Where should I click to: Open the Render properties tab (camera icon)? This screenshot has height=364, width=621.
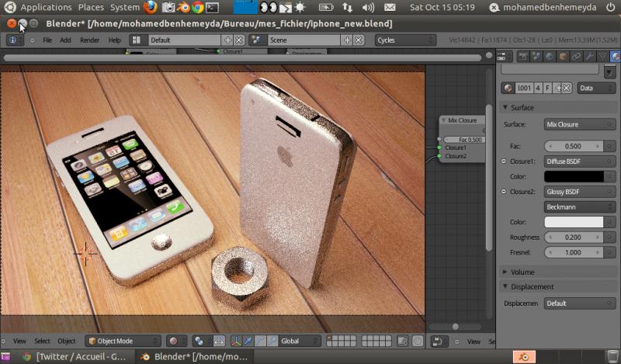[522, 57]
